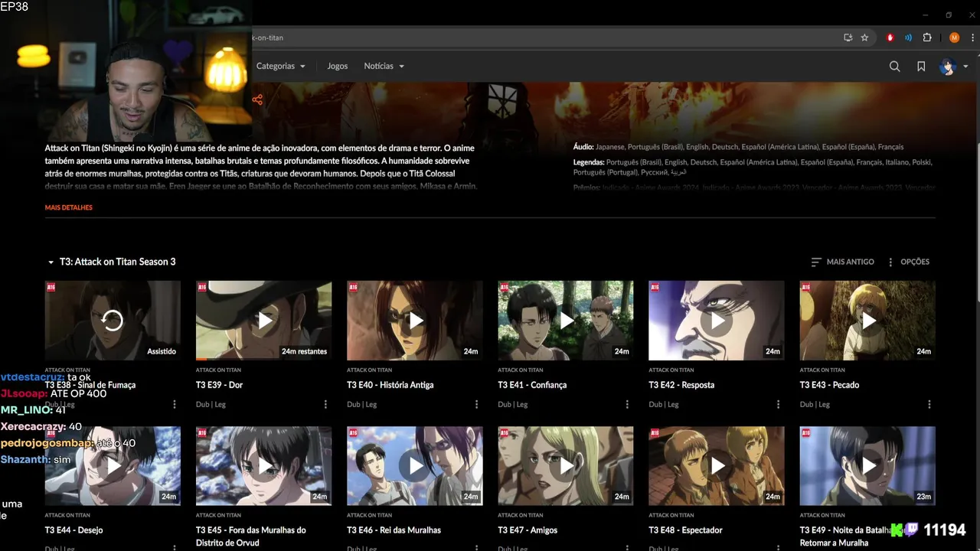Click the share icon under the banner
Screen dimensions: 980x551
pos(257,99)
